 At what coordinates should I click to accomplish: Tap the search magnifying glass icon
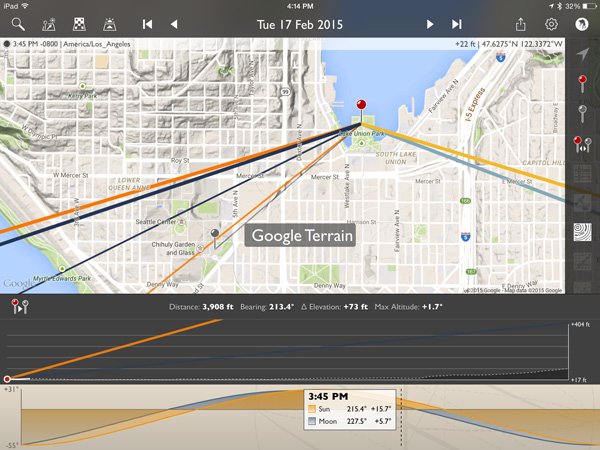tap(19, 23)
